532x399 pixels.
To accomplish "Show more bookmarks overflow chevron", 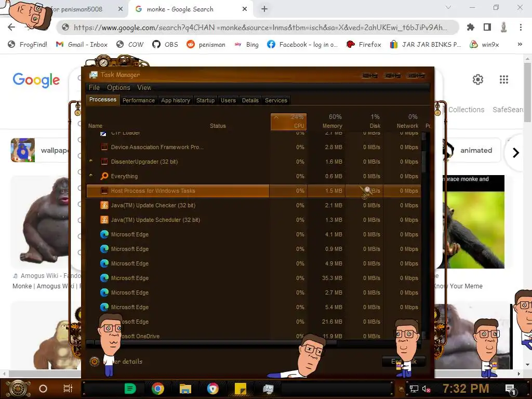I will tap(520, 44).
